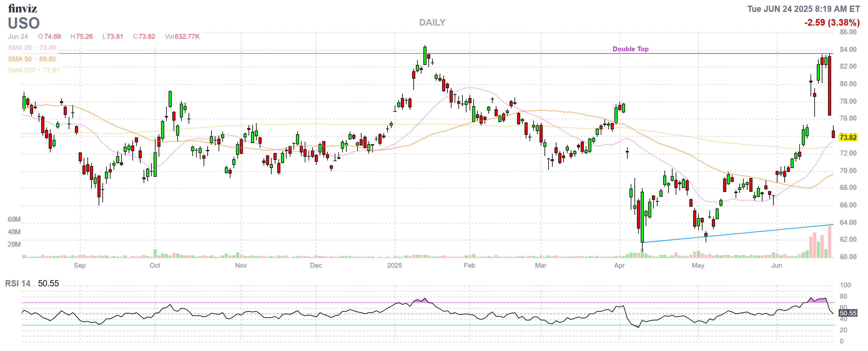Image resolution: width=868 pixels, height=351 pixels.
Task: Click the Tue JUN 24 2025 timestamp
Action: tap(803, 9)
